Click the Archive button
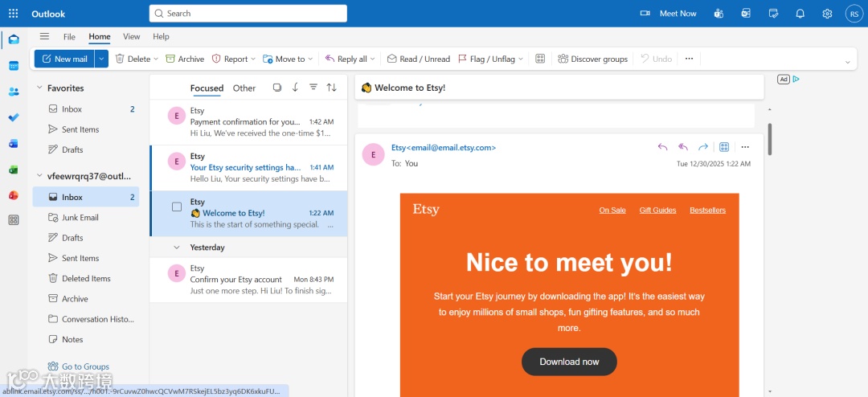The width and height of the screenshot is (868, 397). tap(185, 59)
